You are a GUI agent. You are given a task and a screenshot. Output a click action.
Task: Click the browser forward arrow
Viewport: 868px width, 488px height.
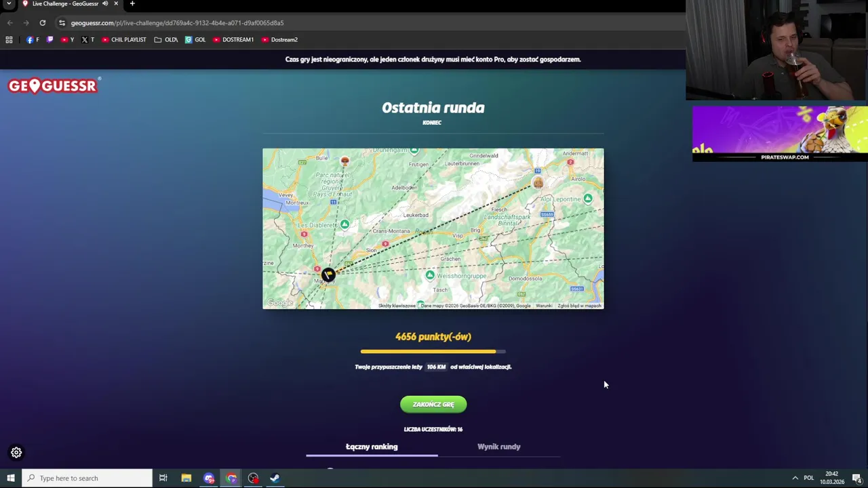26,22
